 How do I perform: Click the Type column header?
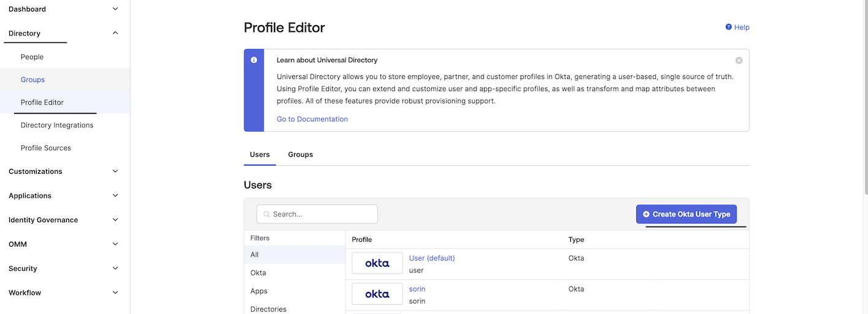point(576,239)
